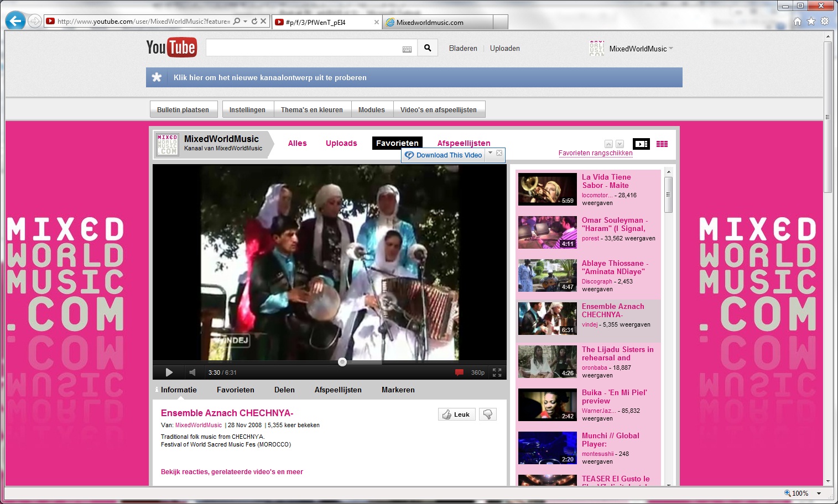The width and height of the screenshot is (838, 504).
Task: Click the YouTube search magnifier button
Action: (428, 48)
